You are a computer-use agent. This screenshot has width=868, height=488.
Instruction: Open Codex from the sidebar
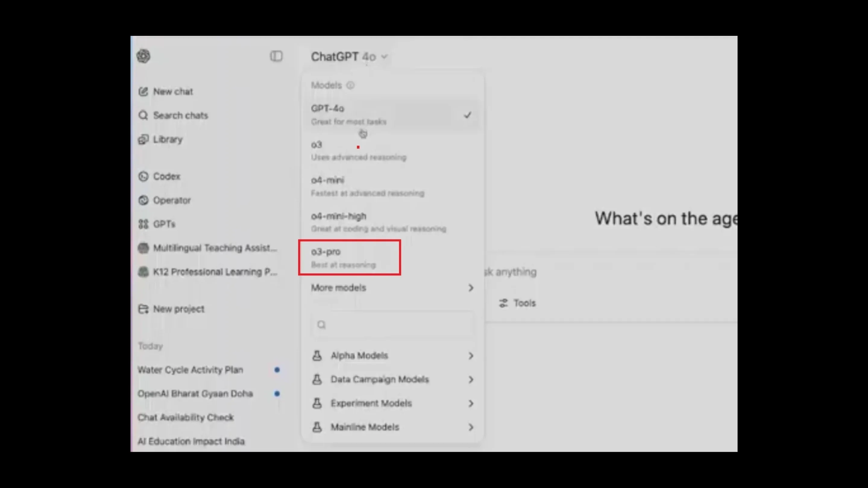coord(159,177)
